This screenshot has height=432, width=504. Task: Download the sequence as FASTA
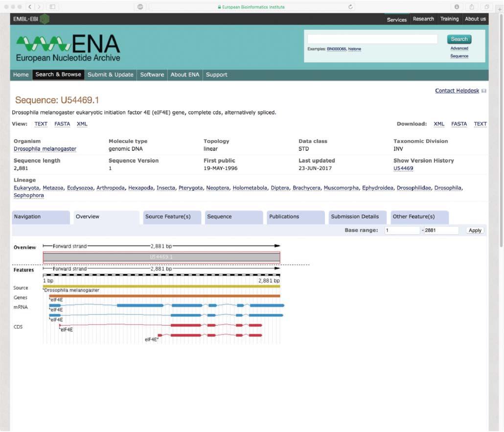pyautogui.click(x=458, y=124)
